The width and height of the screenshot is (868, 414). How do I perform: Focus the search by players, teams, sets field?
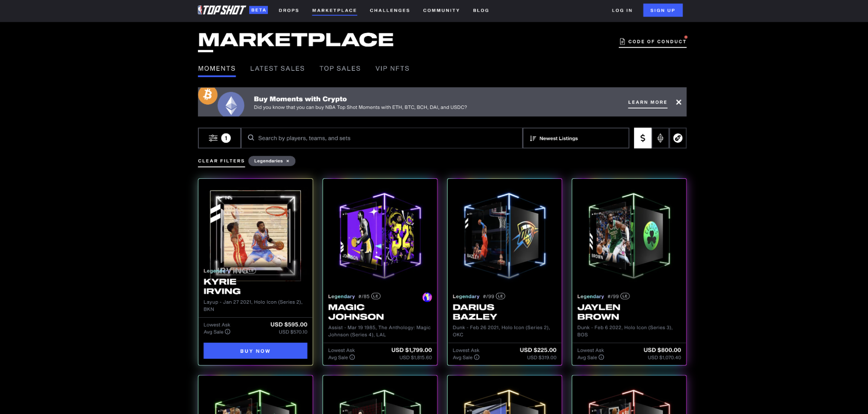pyautogui.click(x=382, y=138)
